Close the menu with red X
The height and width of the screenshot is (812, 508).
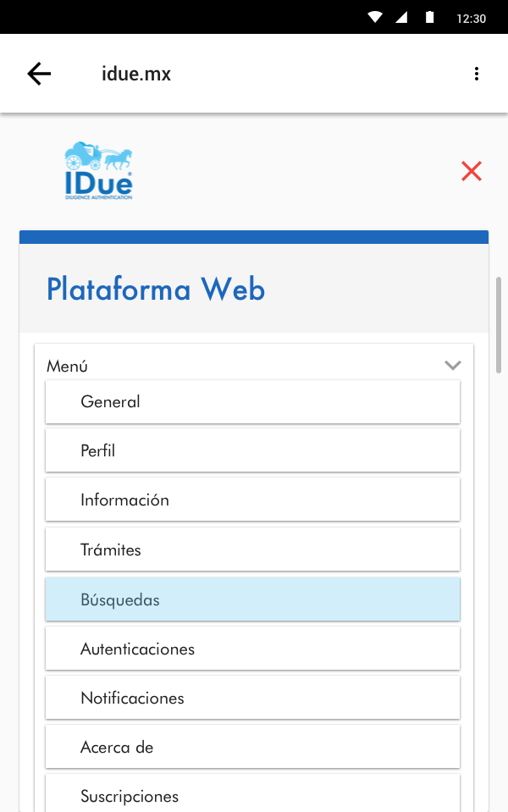[x=472, y=171]
